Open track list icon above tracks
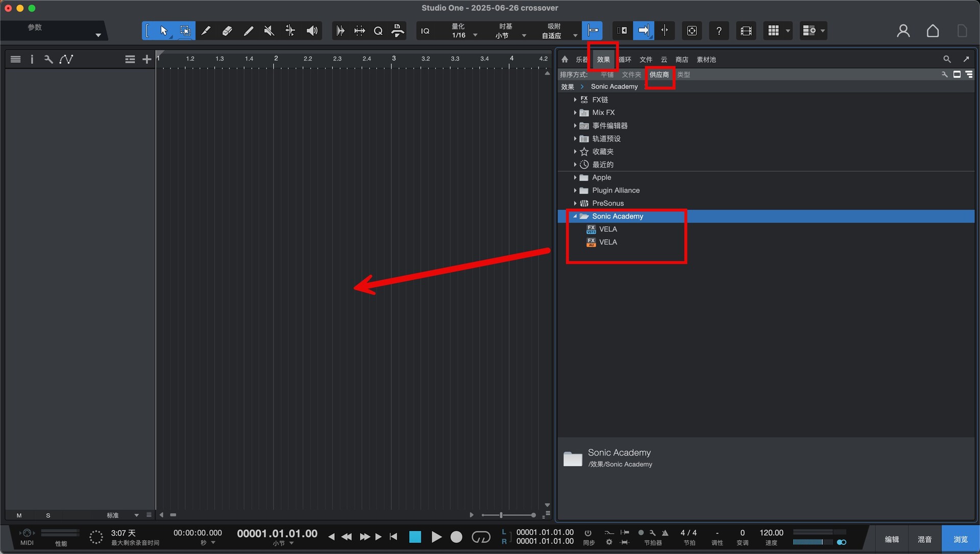This screenshot has width=980, height=554. (x=15, y=59)
